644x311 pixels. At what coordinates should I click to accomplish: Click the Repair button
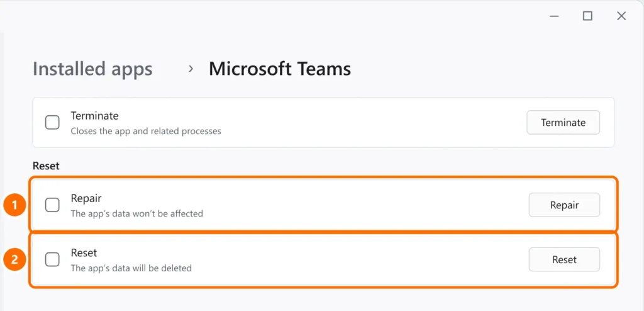click(564, 205)
